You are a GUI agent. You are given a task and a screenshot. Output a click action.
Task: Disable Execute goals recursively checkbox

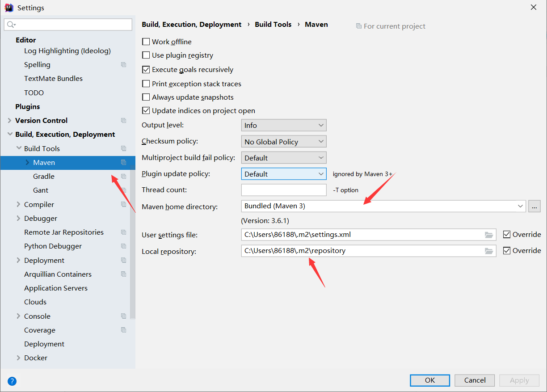(146, 70)
